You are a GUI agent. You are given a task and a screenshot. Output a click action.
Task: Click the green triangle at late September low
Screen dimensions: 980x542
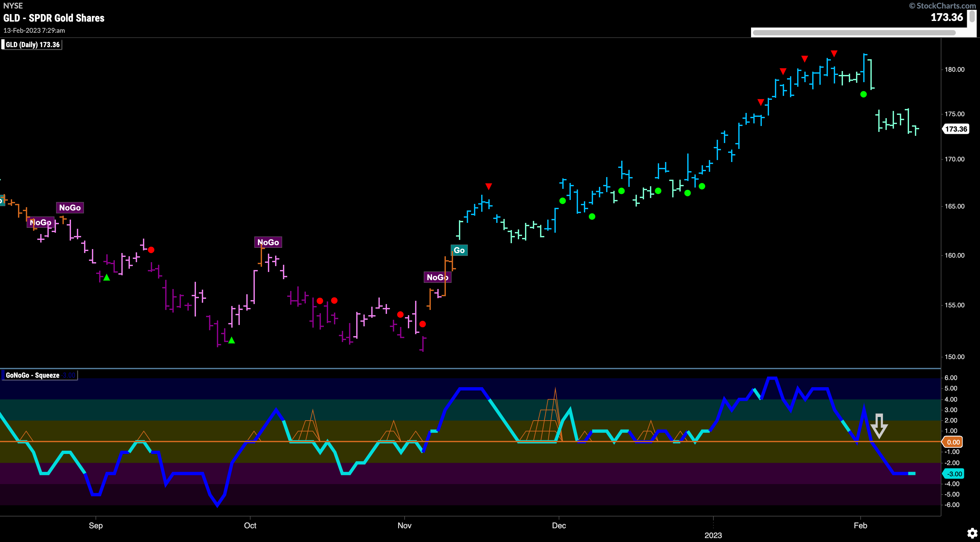coord(231,340)
